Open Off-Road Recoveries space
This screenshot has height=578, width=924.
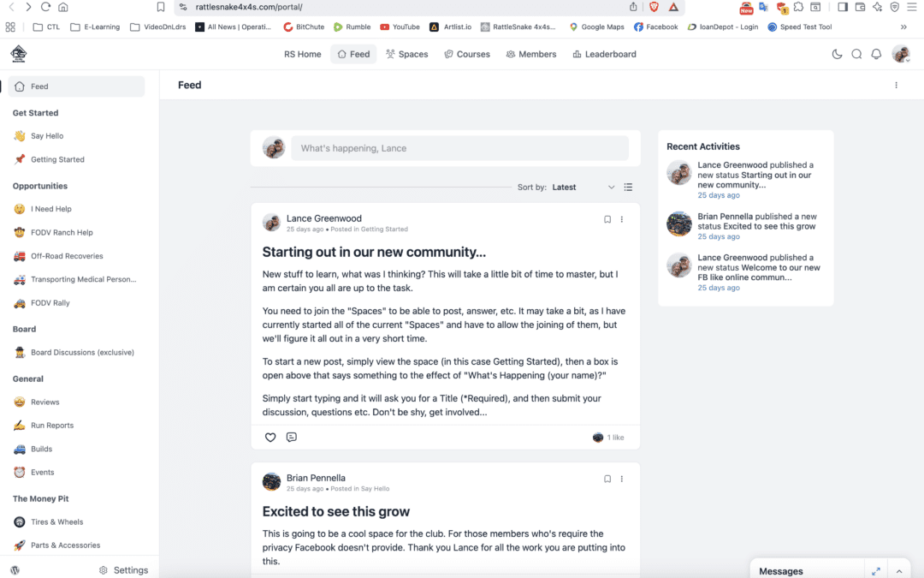67,256
